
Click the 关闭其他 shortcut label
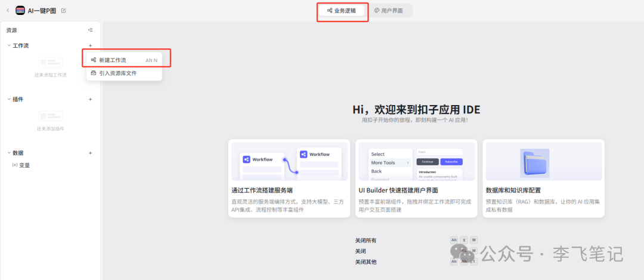point(366,262)
